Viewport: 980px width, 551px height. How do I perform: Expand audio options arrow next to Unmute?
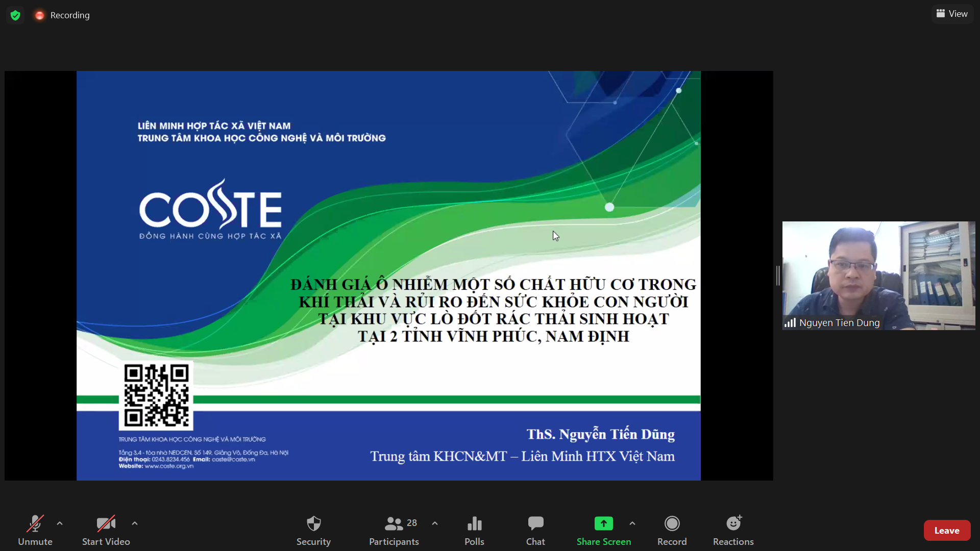tap(60, 523)
